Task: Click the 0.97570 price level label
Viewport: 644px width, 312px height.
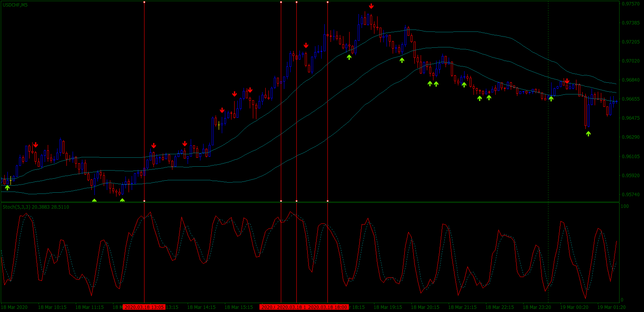Action: [x=631, y=4]
